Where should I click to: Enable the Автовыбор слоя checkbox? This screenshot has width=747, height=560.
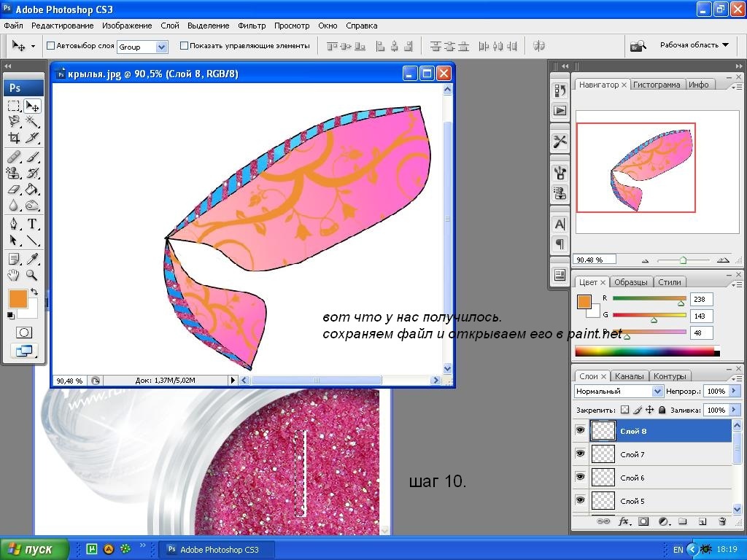point(51,45)
